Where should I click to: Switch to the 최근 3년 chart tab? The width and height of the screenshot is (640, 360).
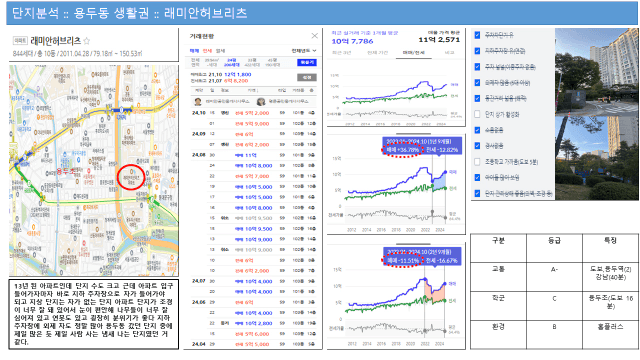tap(342, 53)
